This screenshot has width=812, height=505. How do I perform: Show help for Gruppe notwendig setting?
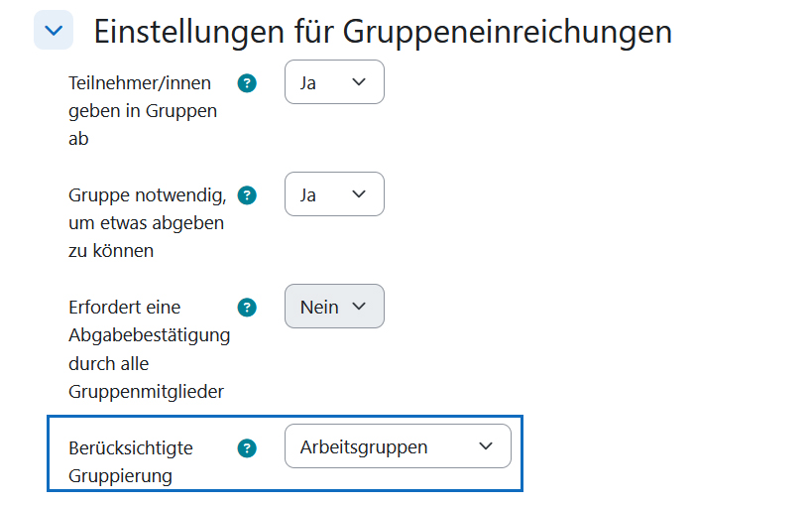248,195
